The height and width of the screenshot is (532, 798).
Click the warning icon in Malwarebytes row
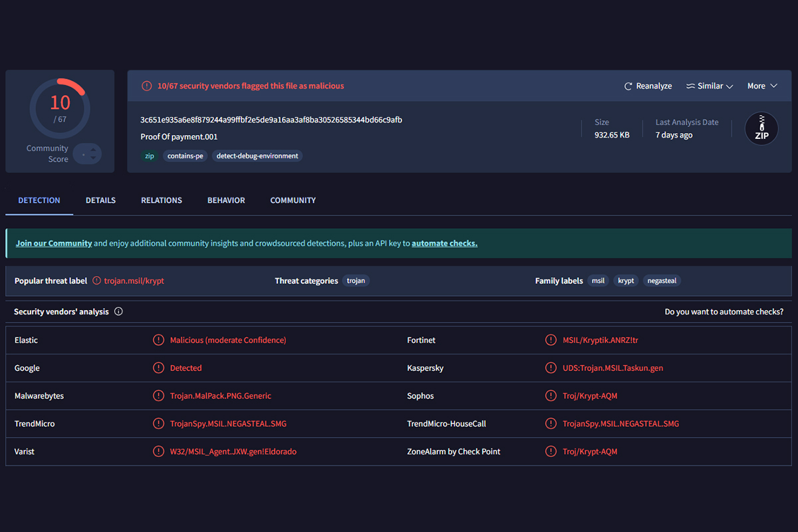pyautogui.click(x=158, y=396)
